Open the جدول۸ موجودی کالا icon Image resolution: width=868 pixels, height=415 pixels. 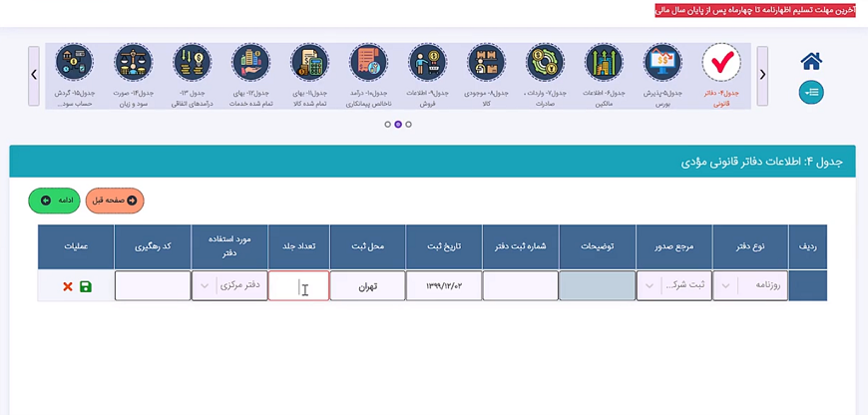[487, 63]
